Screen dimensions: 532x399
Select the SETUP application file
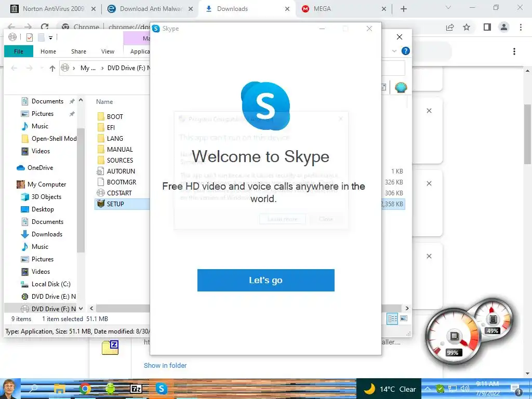(x=115, y=204)
